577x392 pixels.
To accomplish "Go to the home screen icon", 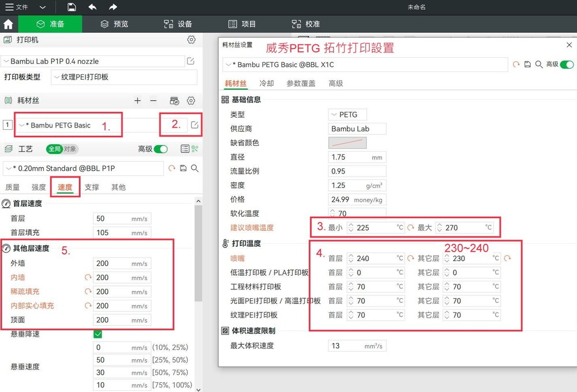I will coord(8,24).
